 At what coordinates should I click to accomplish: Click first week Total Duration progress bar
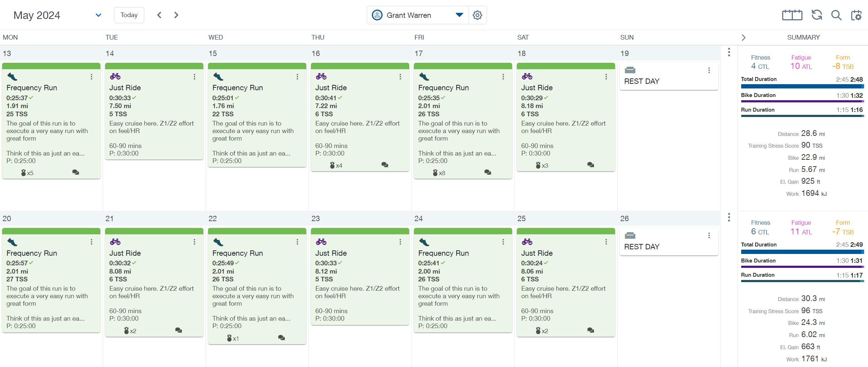[802, 86]
